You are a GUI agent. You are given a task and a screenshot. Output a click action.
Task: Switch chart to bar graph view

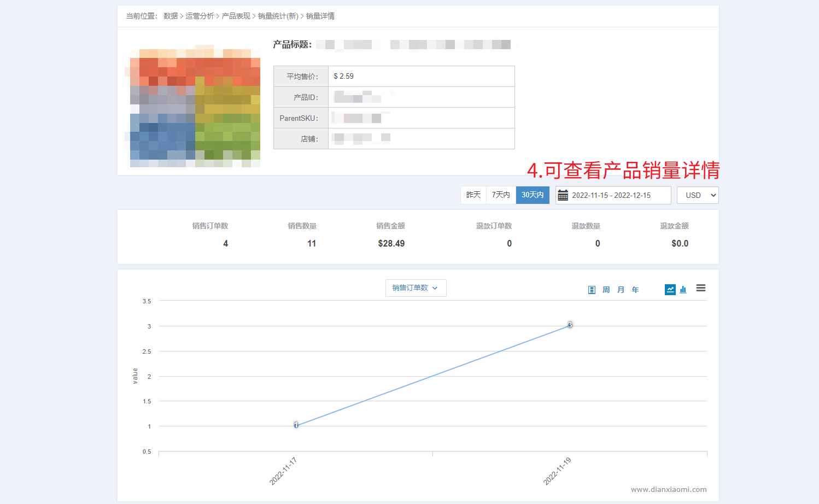[x=683, y=290]
